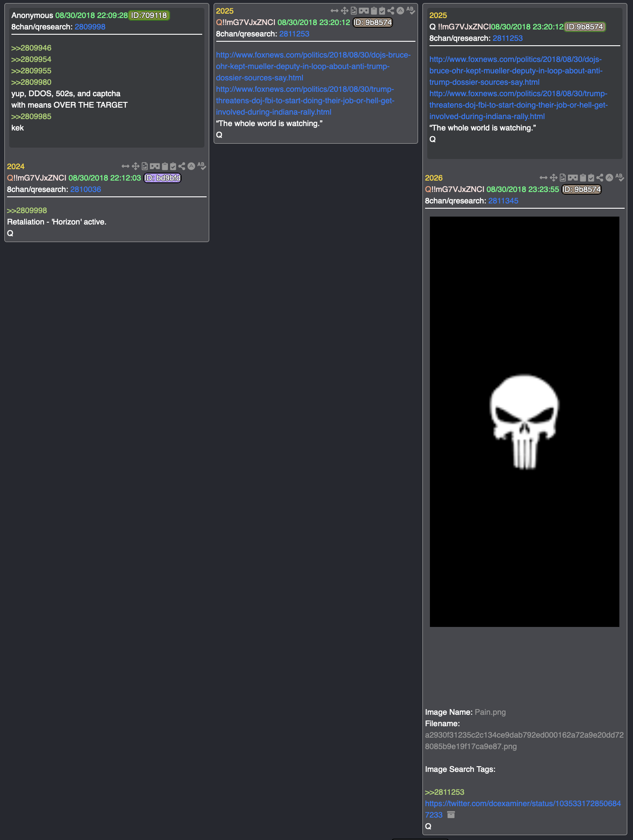
Task: Click four-way move icon on post 2024
Action: pyautogui.click(x=135, y=166)
